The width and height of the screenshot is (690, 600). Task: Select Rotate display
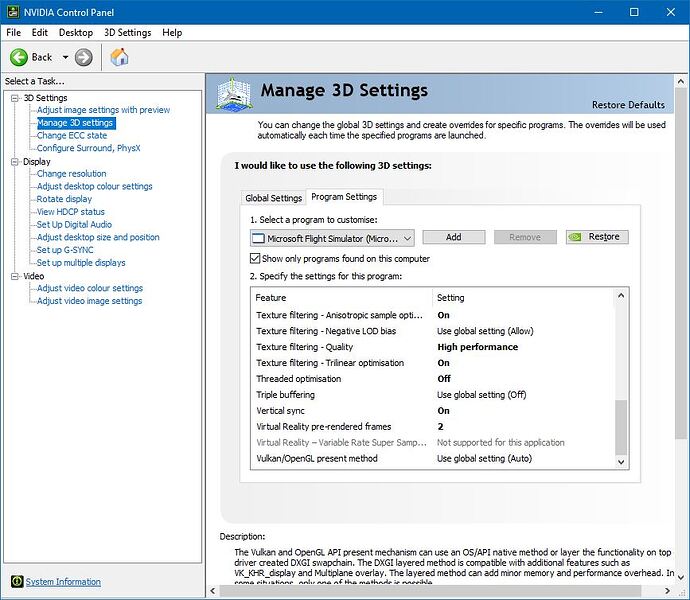64,199
